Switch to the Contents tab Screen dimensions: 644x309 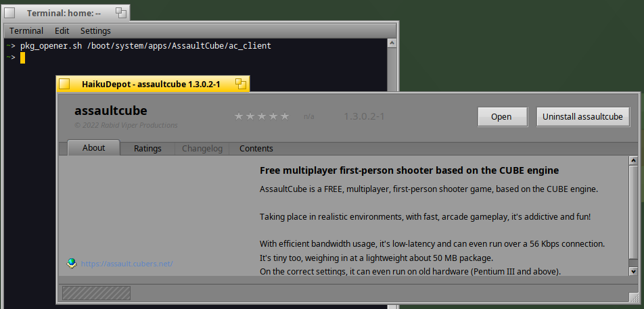256,149
